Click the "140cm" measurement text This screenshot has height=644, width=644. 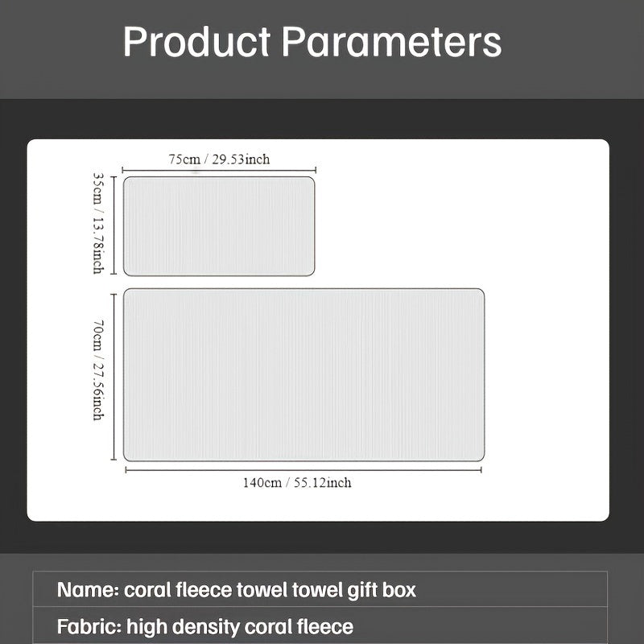[x=262, y=483]
